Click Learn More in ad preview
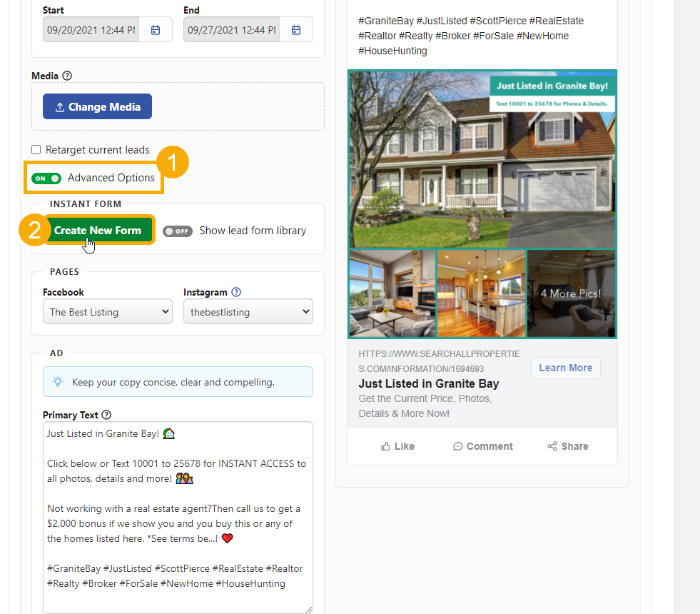Image resolution: width=700 pixels, height=614 pixels. [566, 368]
